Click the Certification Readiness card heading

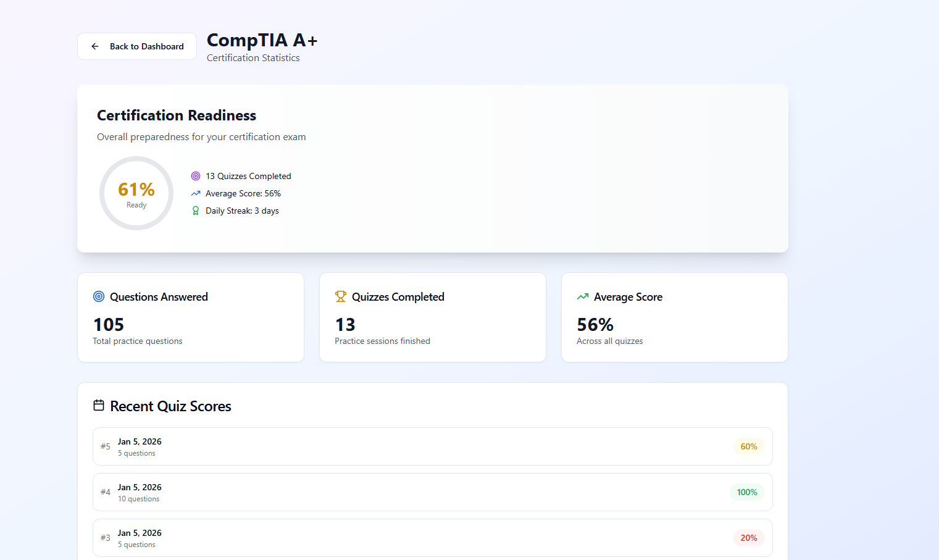pos(176,115)
